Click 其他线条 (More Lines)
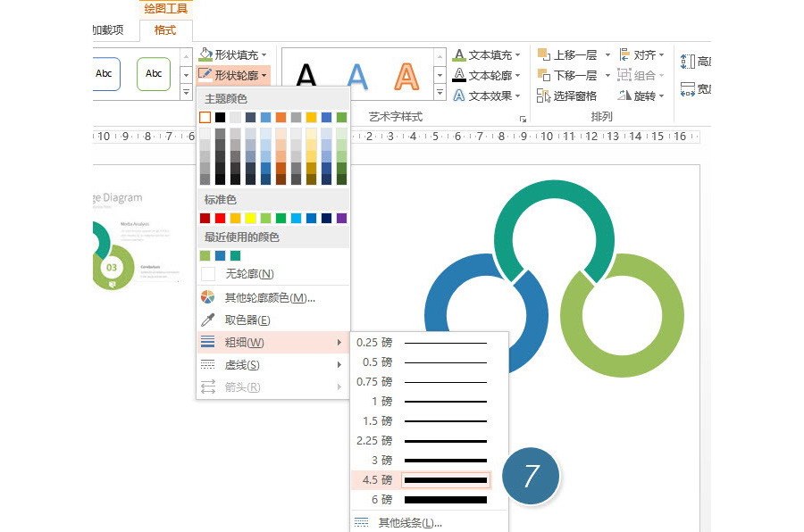The width and height of the screenshot is (804, 532). tap(411, 522)
